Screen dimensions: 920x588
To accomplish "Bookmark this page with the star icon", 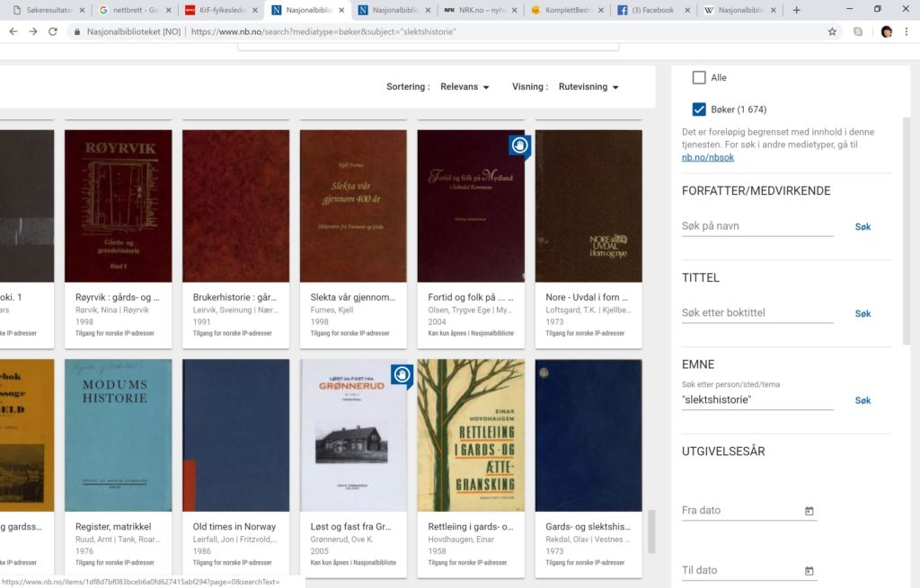I will (x=832, y=31).
